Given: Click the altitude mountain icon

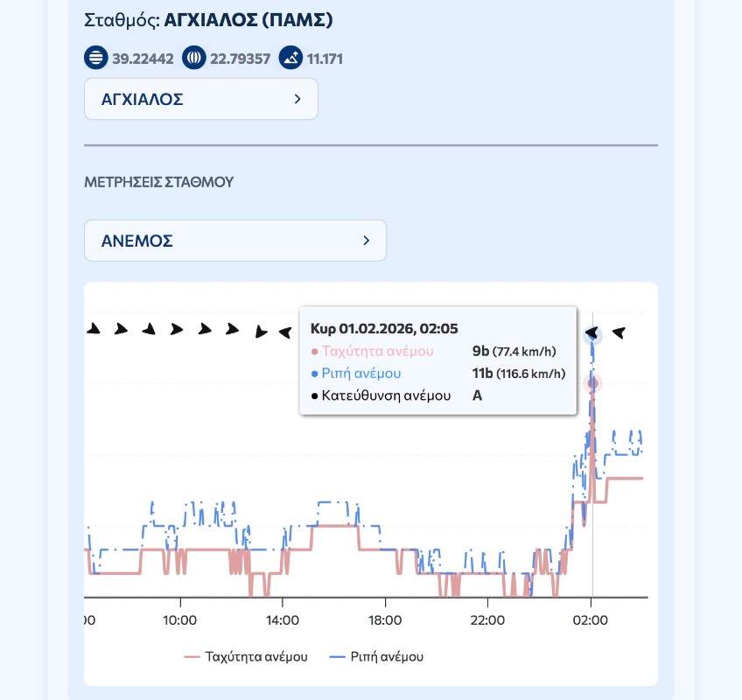Looking at the screenshot, I should [x=290, y=59].
